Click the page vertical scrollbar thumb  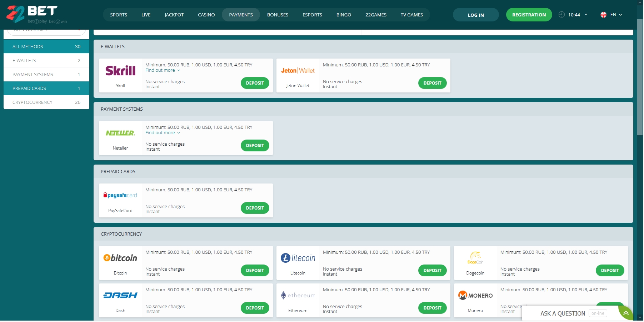pos(640,77)
